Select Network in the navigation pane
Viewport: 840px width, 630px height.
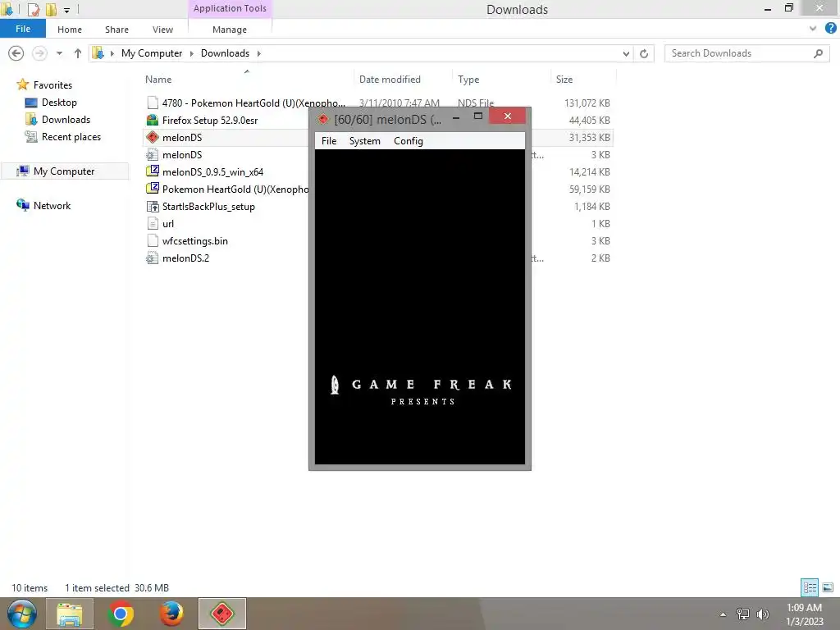click(52, 206)
